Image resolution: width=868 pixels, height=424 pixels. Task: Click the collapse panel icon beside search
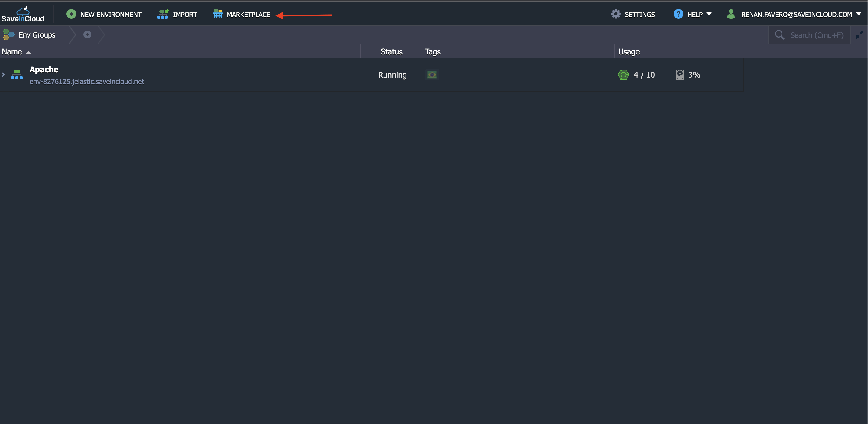pos(859,35)
